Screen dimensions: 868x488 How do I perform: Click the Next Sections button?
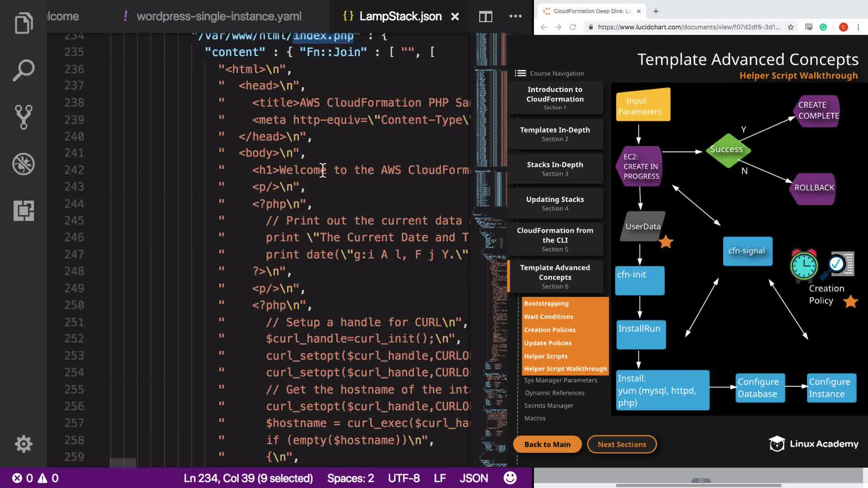[622, 444]
